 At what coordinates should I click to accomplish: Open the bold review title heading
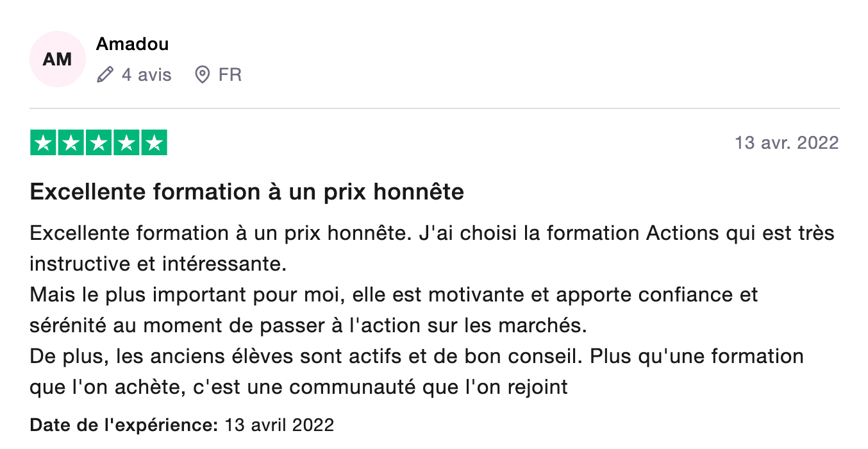point(247,192)
